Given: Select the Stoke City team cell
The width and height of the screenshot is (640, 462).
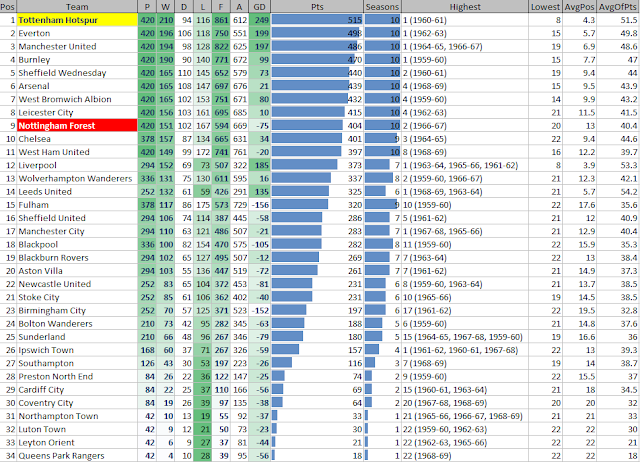Looking at the screenshot, I should click(x=77, y=297).
